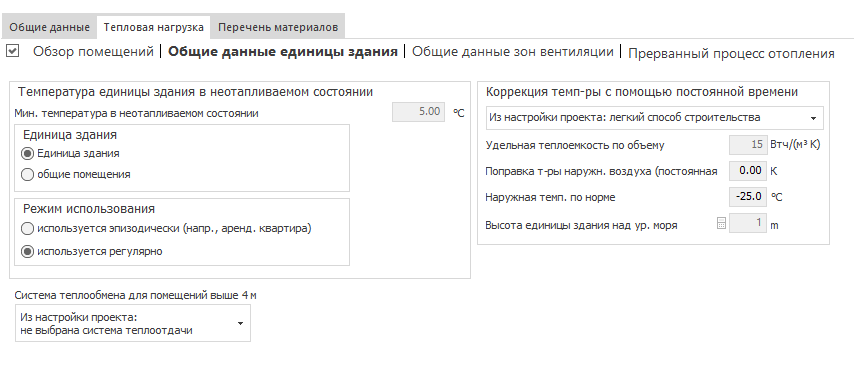This screenshot has height=370, width=854.
Task: Select the Тепловая нагрузка tab
Action: [x=154, y=27]
